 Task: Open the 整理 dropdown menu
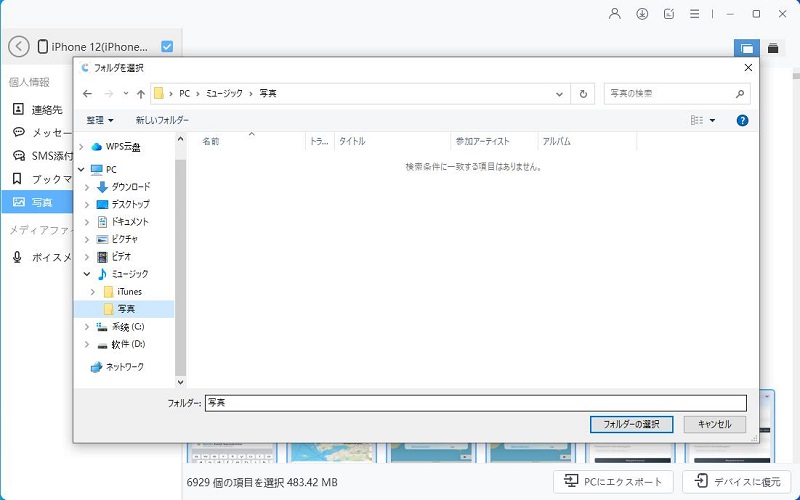point(100,120)
